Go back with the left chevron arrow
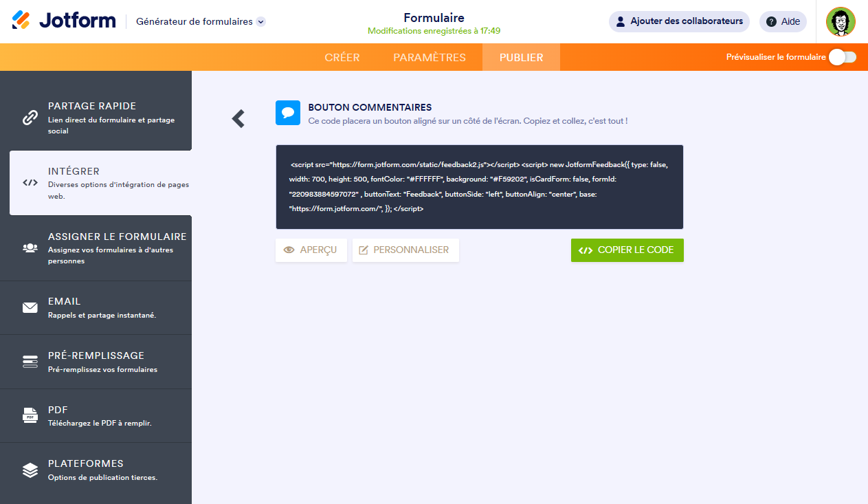 click(x=238, y=119)
